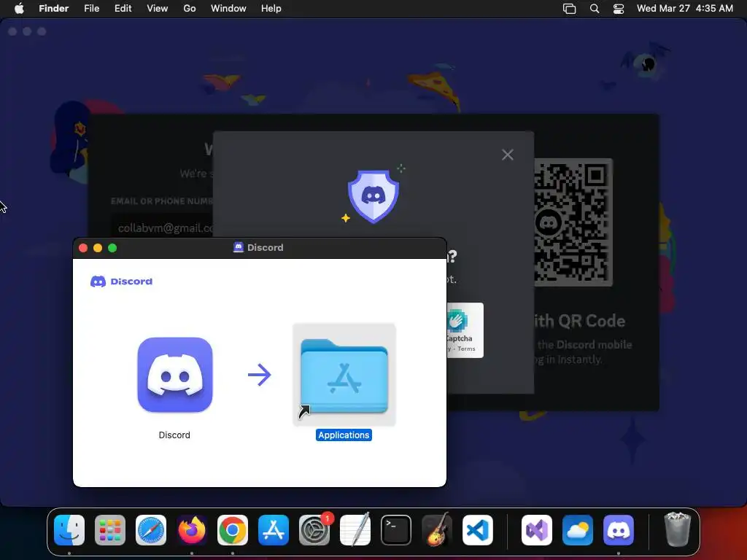Open the App Store from the Dock
This screenshot has height=560, width=747.
pyautogui.click(x=274, y=530)
